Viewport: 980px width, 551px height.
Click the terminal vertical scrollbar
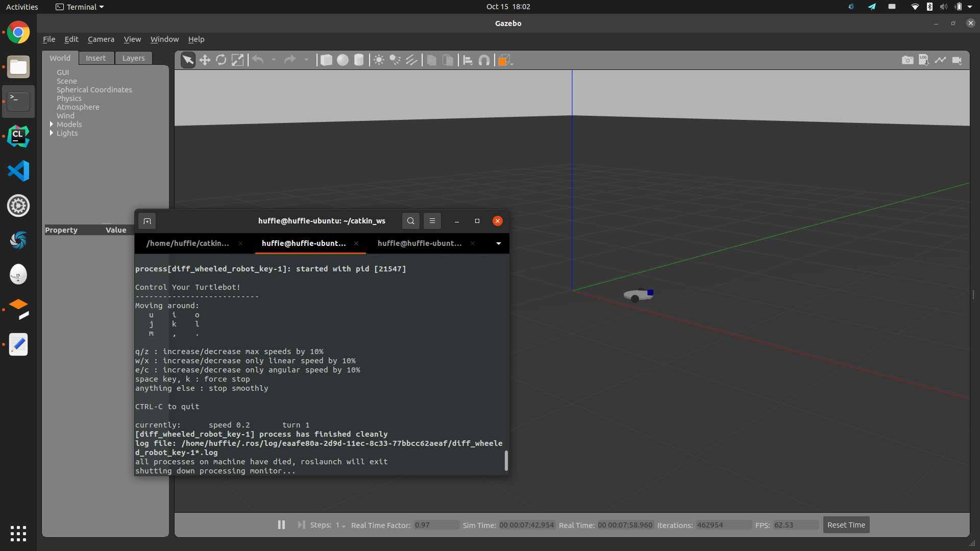(506, 460)
